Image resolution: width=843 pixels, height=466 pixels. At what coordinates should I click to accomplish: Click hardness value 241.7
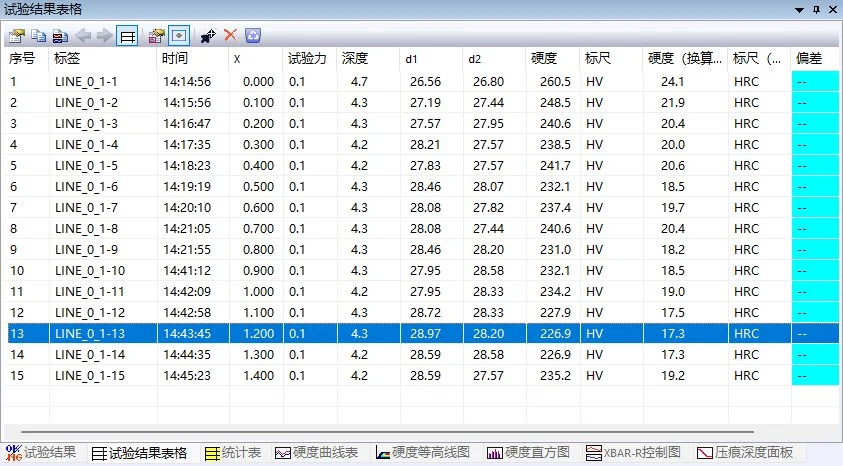(x=555, y=166)
